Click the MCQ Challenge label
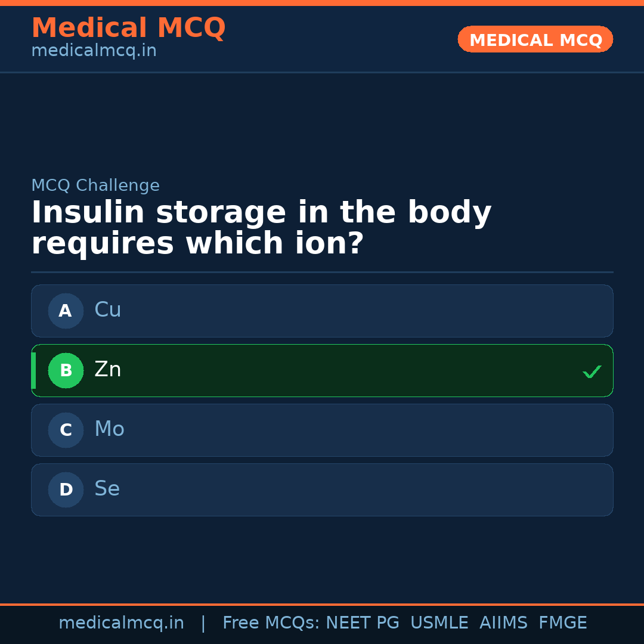Screen dimensions: 644x644 click(95, 185)
